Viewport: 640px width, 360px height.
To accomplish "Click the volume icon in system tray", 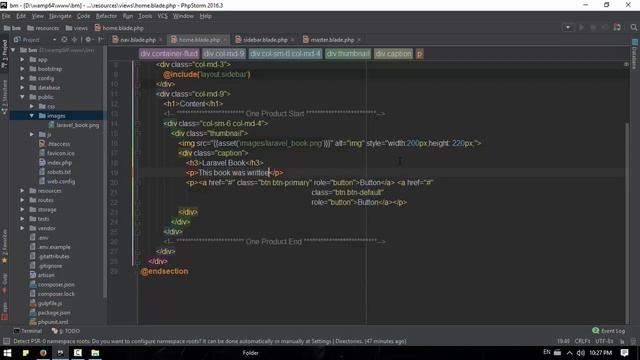I will [x=580, y=353].
